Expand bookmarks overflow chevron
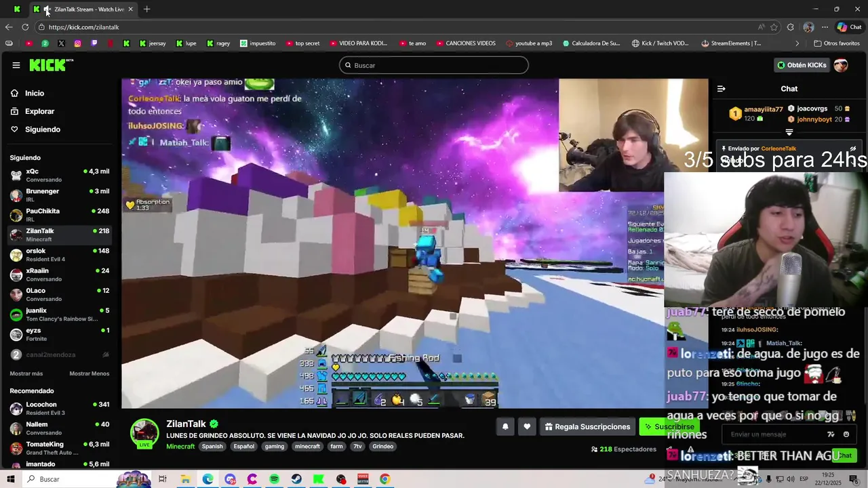This screenshot has width=868, height=488. pyautogui.click(x=797, y=43)
